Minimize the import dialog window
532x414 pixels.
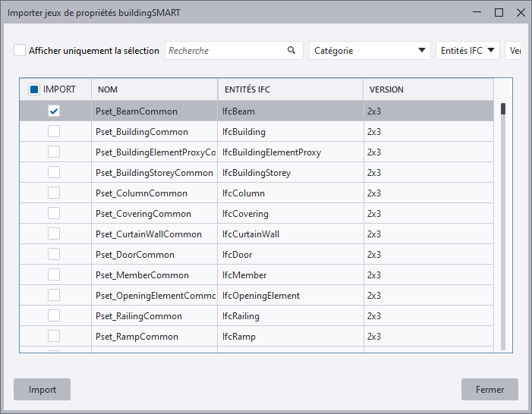(476, 12)
